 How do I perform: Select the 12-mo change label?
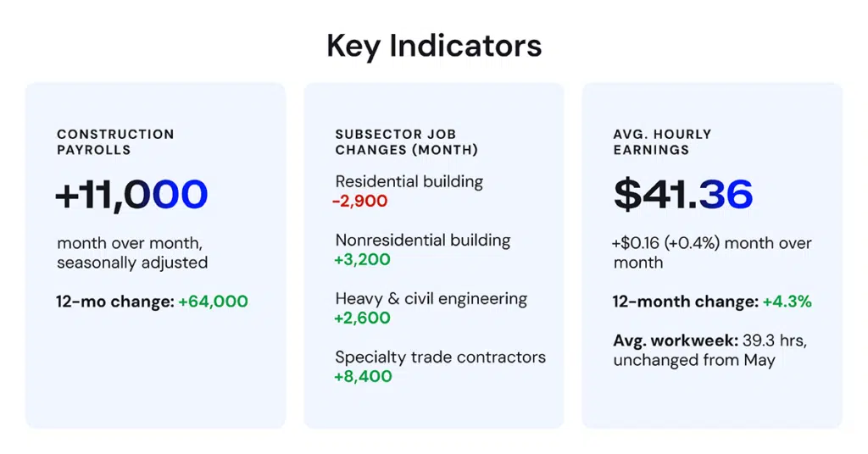click(115, 302)
